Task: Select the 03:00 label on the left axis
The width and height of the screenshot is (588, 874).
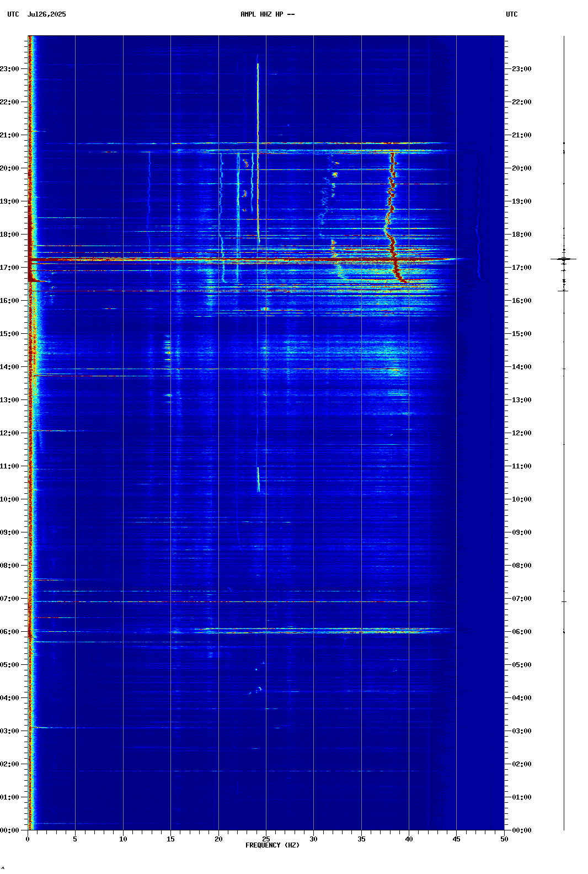Action: [9, 731]
